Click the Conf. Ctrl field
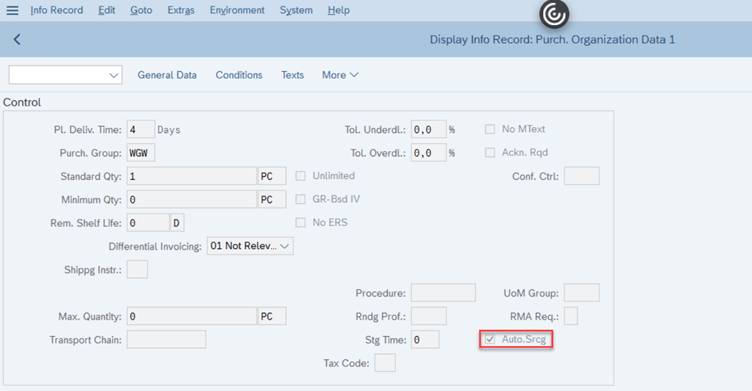Image resolution: width=752 pixels, height=391 pixels. coord(582,176)
